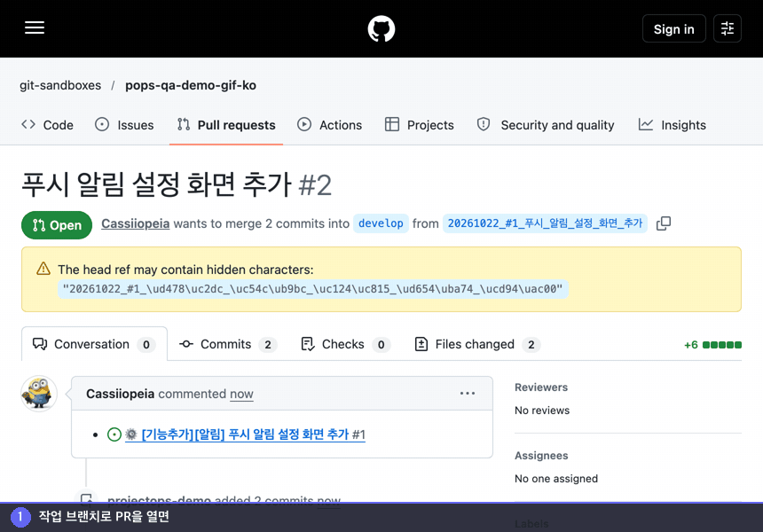This screenshot has height=532, width=763.
Task: Click the comment timestamp 'now'
Action: tap(241, 394)
